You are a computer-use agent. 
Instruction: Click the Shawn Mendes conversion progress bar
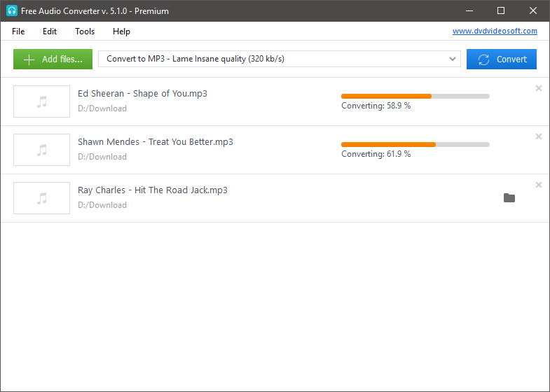[415, 145]
